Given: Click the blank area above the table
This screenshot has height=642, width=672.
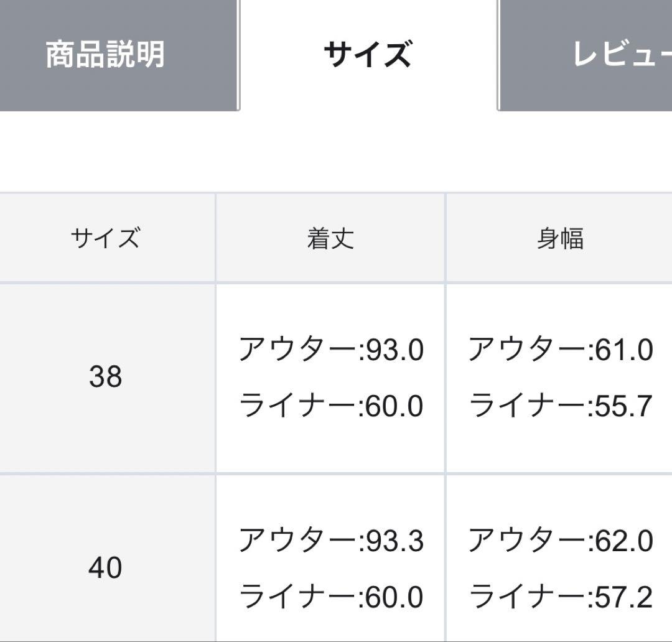Looking at the screenshot, I should (336, 149).
